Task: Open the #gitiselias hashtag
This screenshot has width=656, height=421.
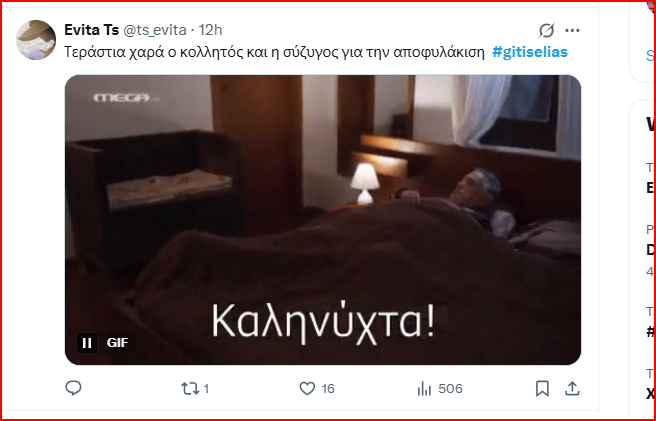Action: pos(530,52)
